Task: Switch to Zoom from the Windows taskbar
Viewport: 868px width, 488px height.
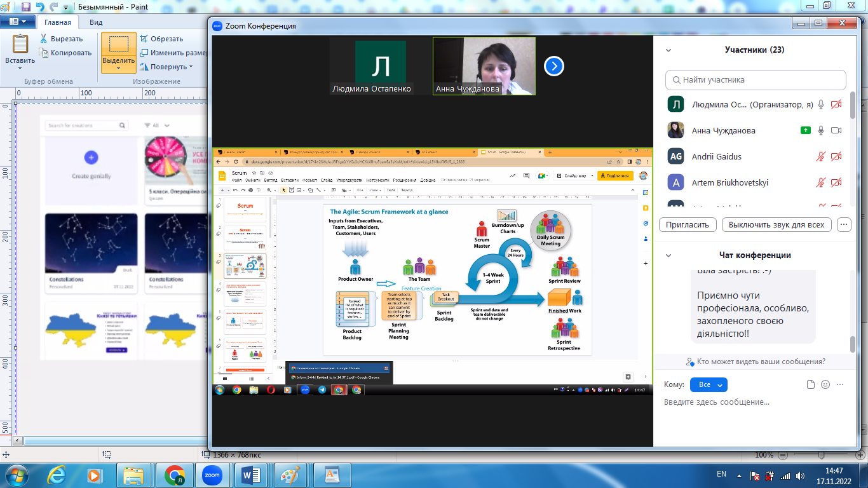Action: click(x=212, y=475)
